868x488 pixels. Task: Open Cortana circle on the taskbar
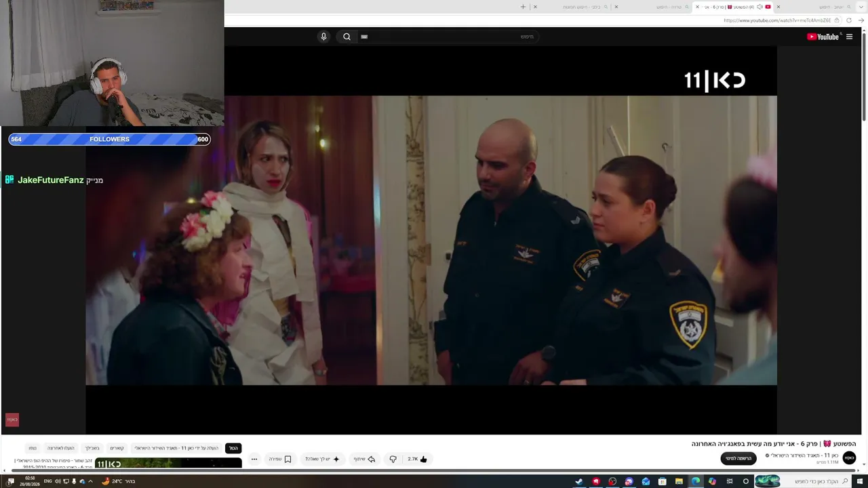click(746, 481)
